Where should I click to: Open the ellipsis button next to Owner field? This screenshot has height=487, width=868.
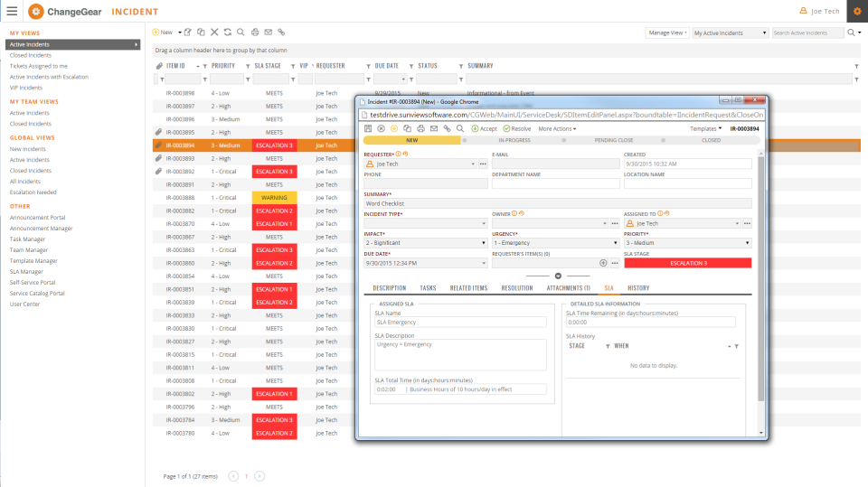(x=615, y=223)
